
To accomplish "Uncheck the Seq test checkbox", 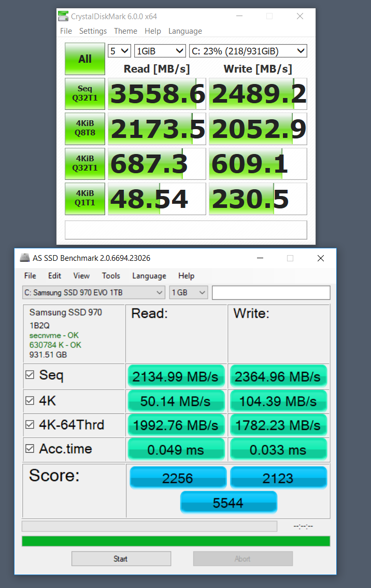I will click(30, 375).
